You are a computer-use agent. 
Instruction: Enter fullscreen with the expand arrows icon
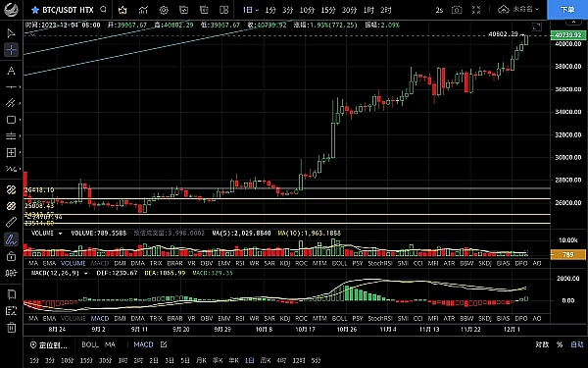[476, 10]
